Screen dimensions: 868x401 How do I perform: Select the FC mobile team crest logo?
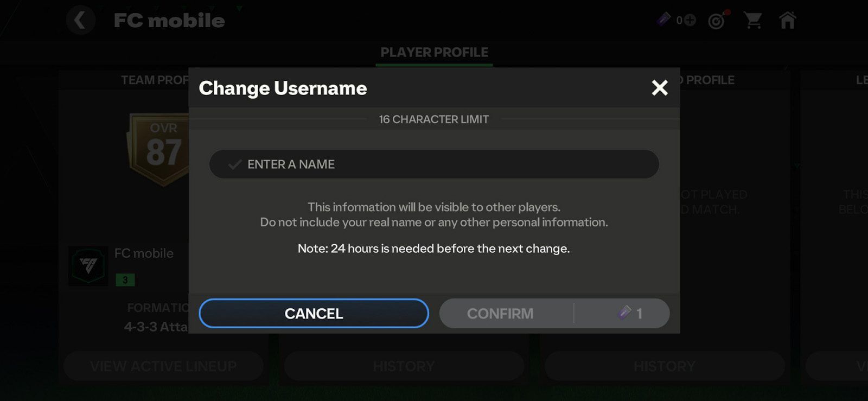pos(88,265)
